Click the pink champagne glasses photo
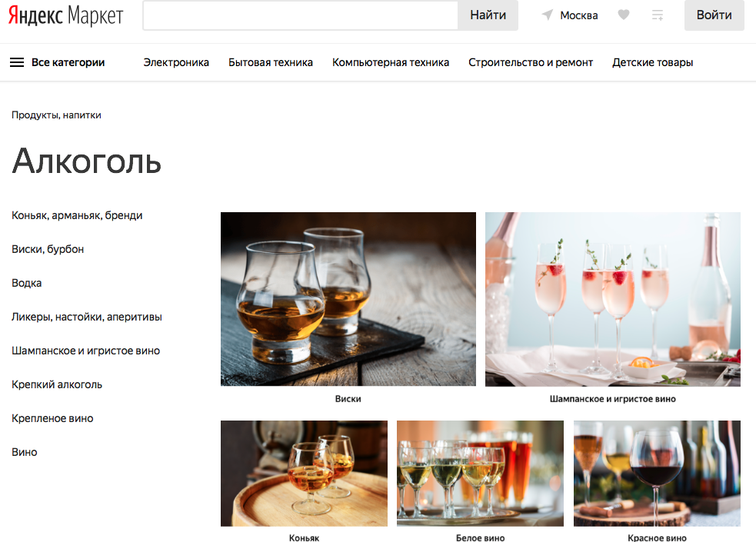This screenshot has height=542, width=756. point(612,299)
